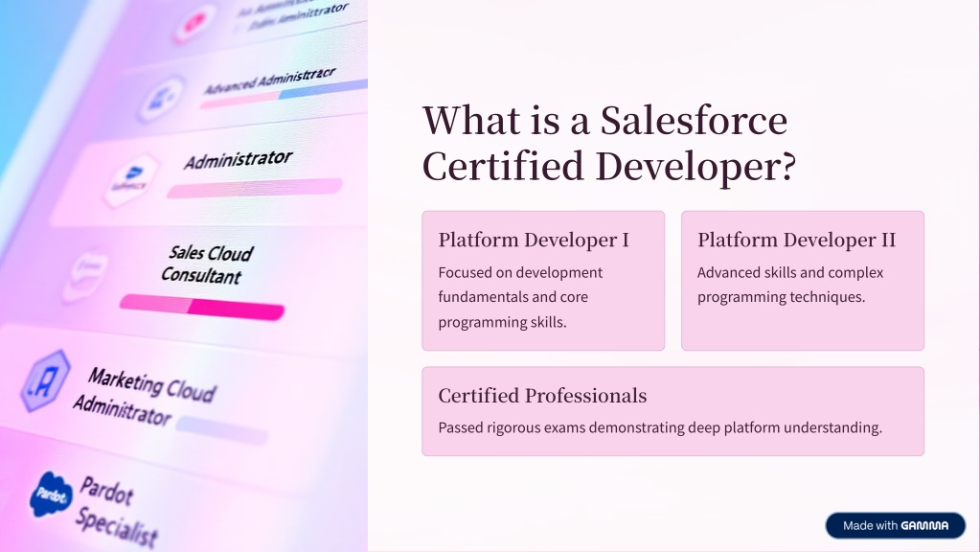Screen dimensions: 980x552
Task: Select the Platform Developer II card heading
Action: click(x=796, y=240)
